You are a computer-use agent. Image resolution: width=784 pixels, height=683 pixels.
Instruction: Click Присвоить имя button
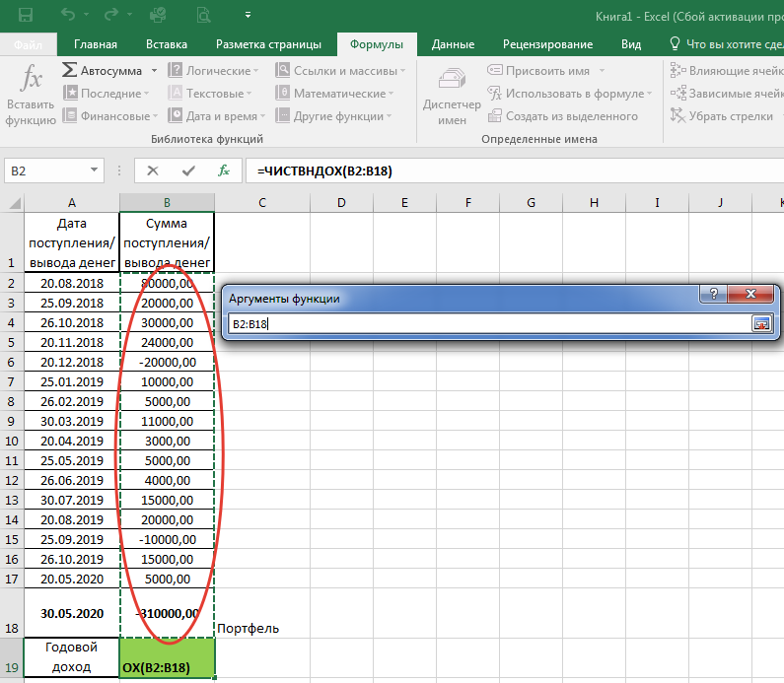click(539, 70)
